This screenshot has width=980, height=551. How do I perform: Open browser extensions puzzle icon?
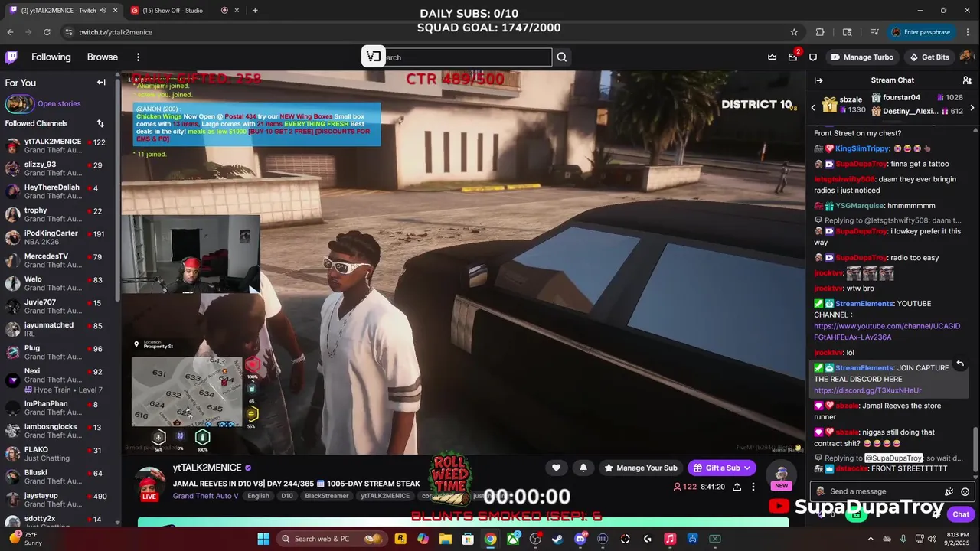click(820, 32)
